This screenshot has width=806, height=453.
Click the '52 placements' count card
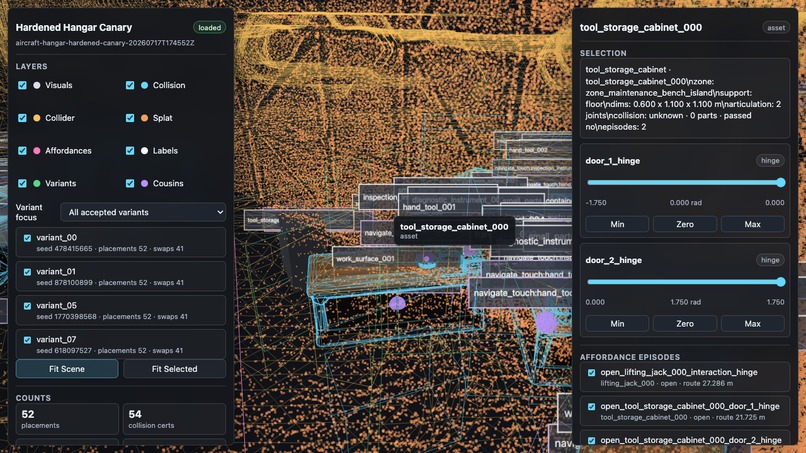pos(67,419)
